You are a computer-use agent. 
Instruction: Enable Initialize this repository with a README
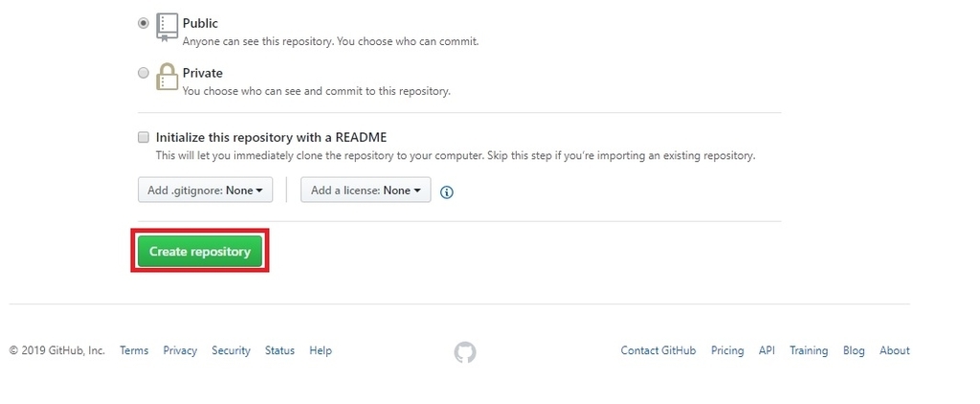(x=144, y=137)
